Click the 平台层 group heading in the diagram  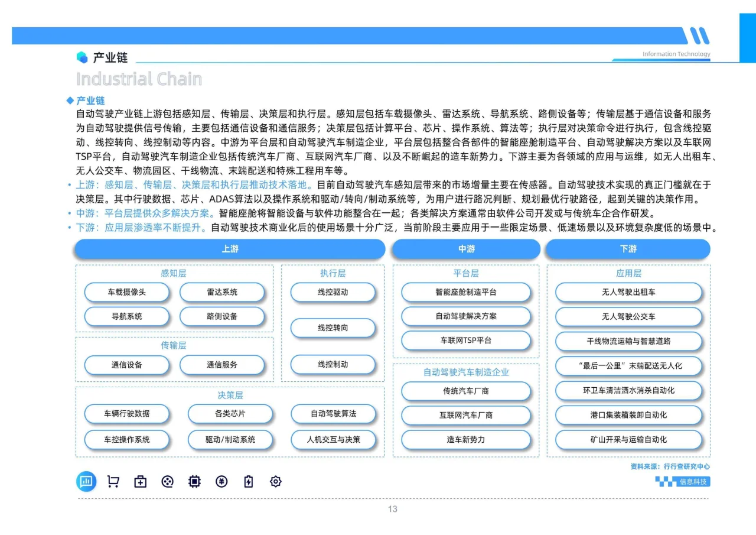coord(466,273)
